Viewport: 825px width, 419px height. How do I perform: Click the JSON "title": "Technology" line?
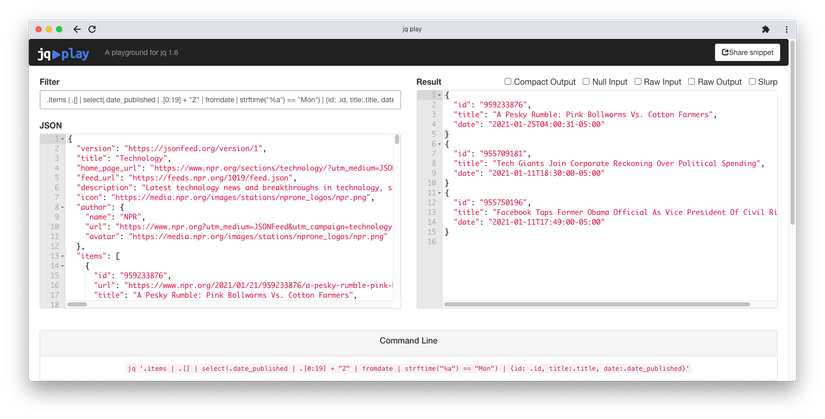123,158
